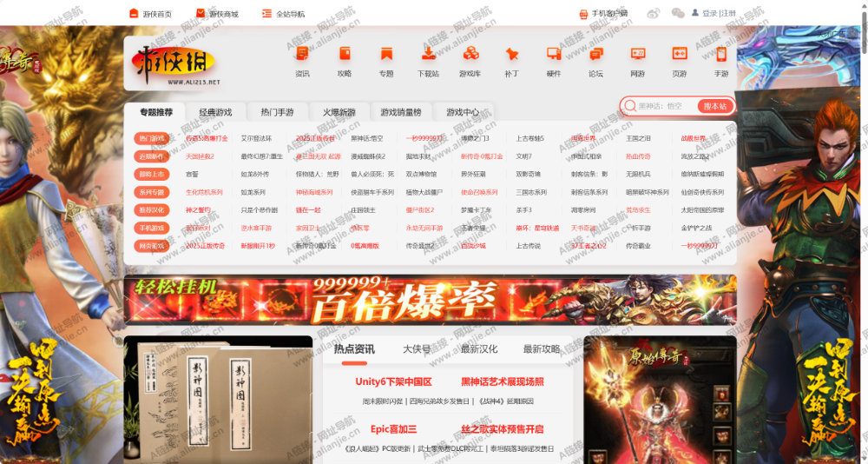Click the 注册 register link

728,13
